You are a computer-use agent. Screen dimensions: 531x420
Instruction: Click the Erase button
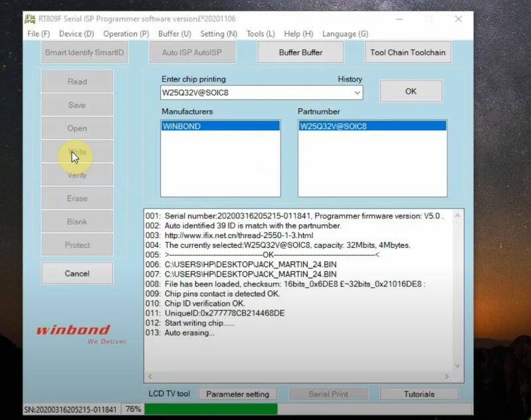(77, 199)
